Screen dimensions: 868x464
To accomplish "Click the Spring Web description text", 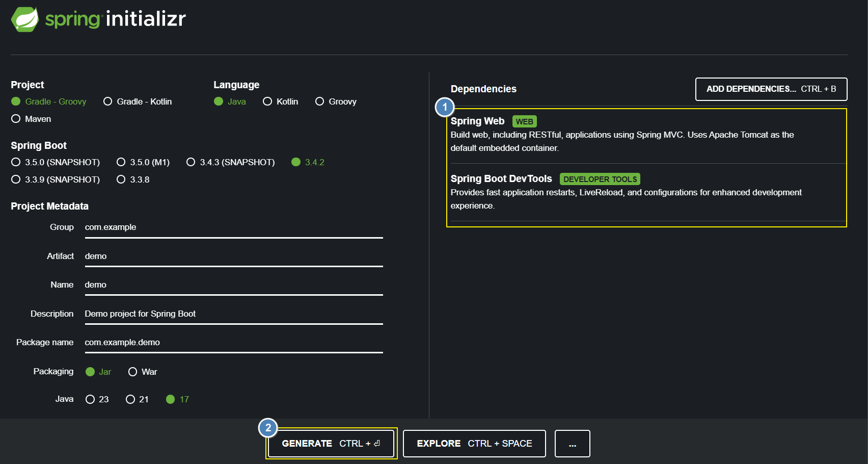I will pyautogui.click(x=622, y=141).
